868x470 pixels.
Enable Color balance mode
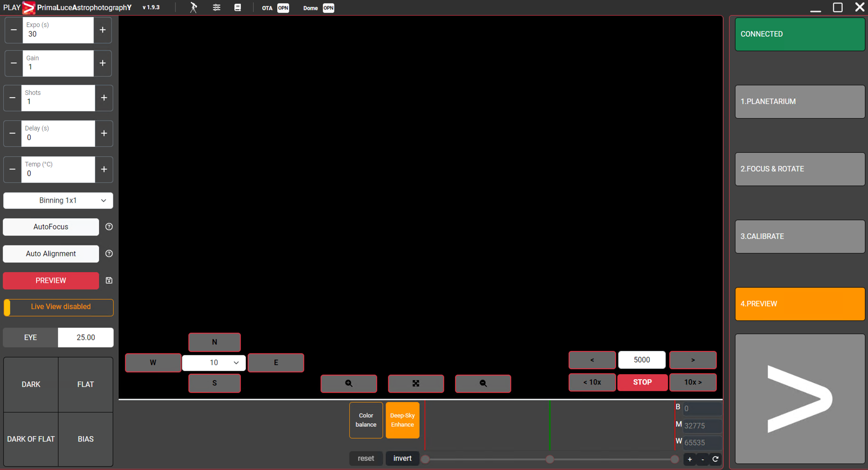coord(366,420)
